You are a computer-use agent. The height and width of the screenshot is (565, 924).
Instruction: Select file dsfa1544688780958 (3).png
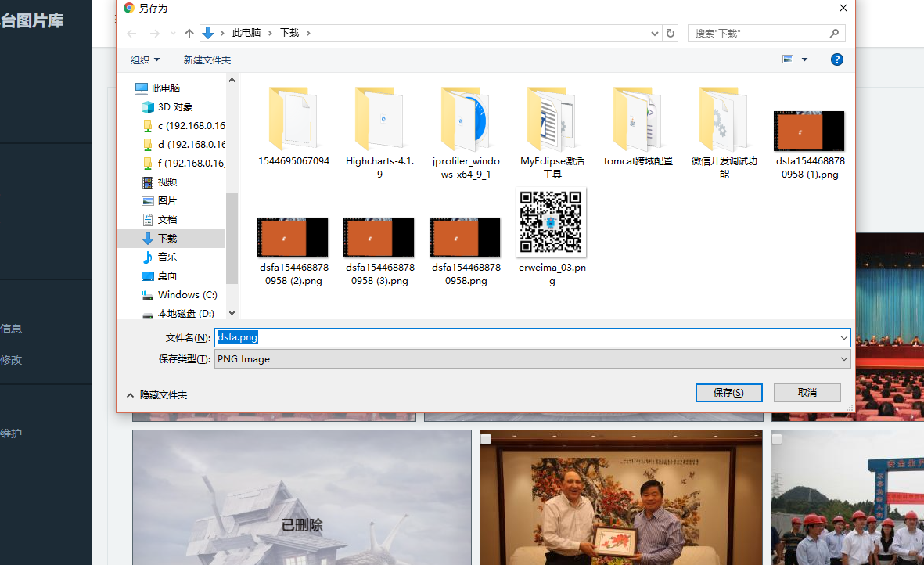[x=379, y=251]
